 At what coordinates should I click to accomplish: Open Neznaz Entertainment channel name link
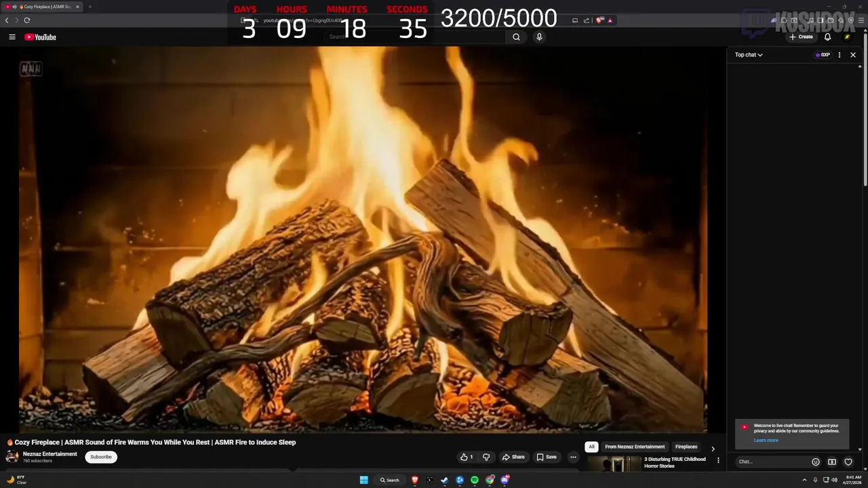[x=50, y=454]
